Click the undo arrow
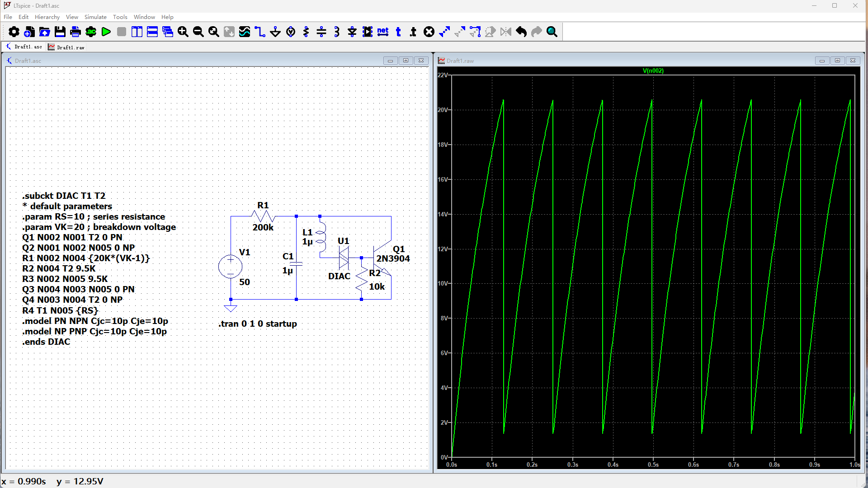Image resolution: width=868 pixels, height=488 pixels. pyautogui.click(x=521, y=32)
